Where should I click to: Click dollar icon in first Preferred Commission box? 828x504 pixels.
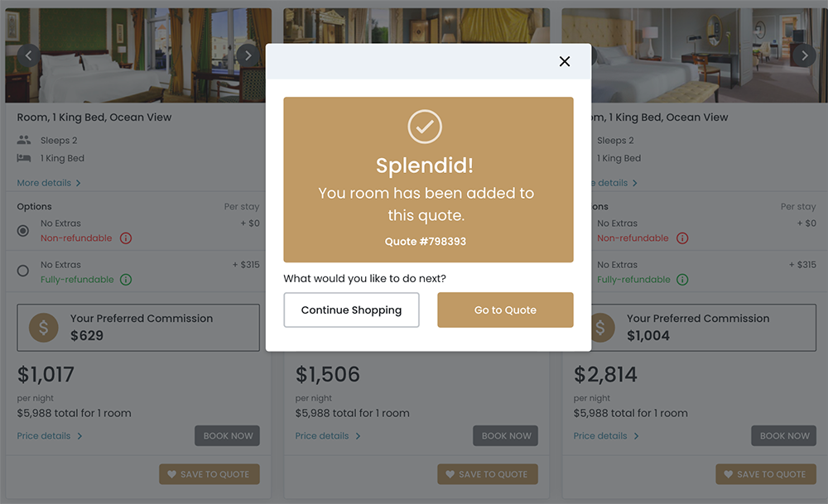[x=44, y=328]
